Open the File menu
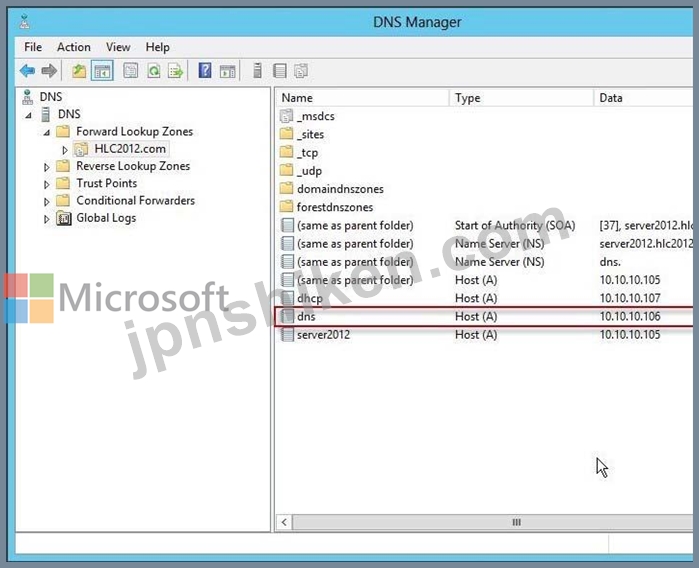The height and width of the screenshot is (568, 699). [x=33, y=47]
